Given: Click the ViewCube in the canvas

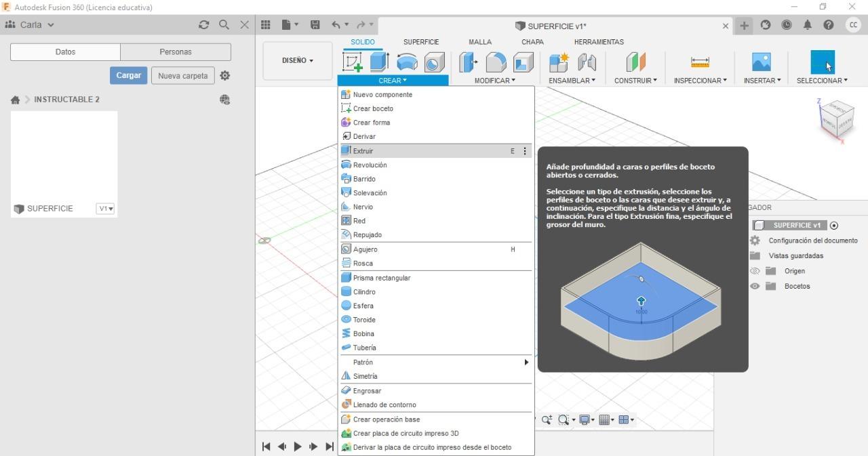Looking at the screenshot, I should 836,120.
